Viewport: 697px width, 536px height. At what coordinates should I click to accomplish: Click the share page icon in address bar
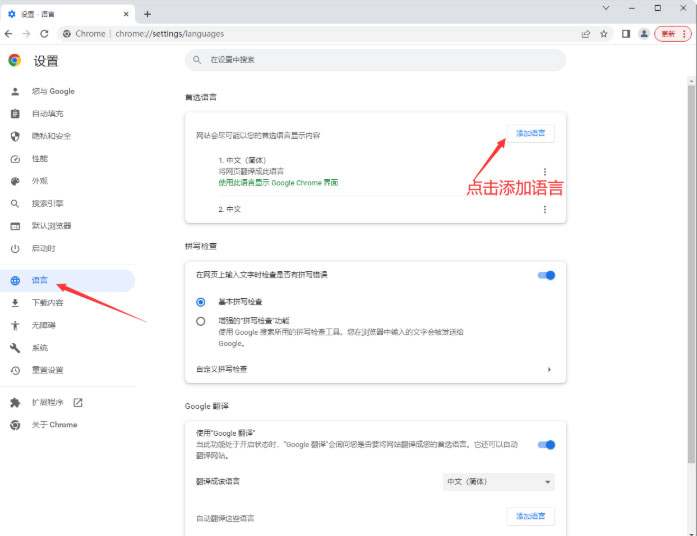tap(586, 34)
